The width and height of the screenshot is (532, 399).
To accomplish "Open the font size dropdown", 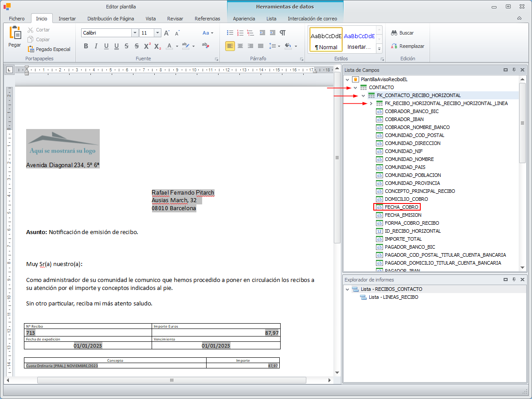I will [x=157, y=33].
